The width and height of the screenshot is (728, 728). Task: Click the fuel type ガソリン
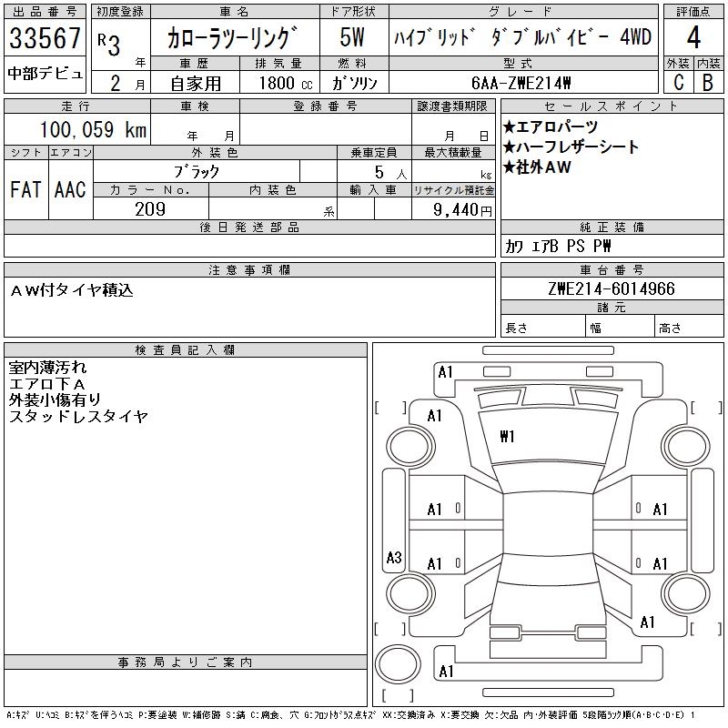(x=355, y=83)
